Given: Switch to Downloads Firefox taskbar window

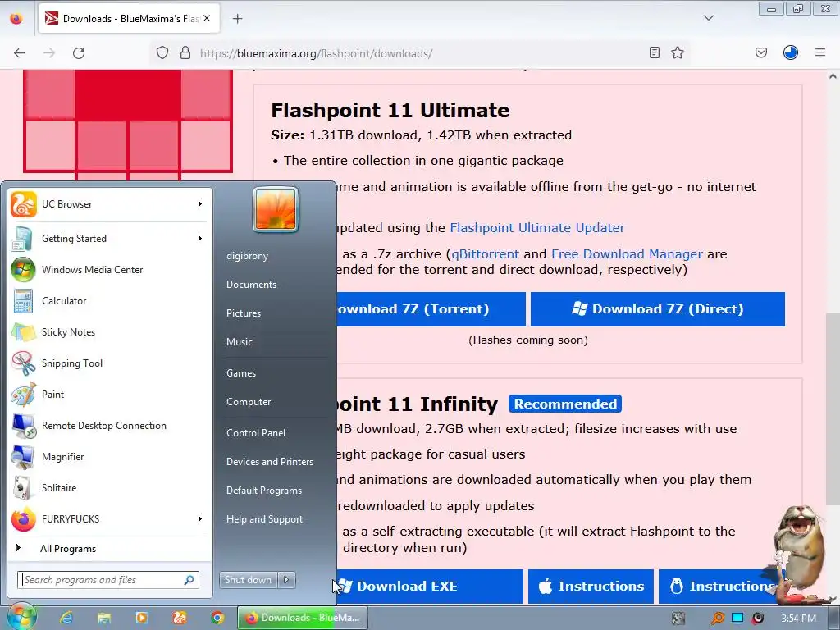Looking at the screenshot, I should coord(303,618).
